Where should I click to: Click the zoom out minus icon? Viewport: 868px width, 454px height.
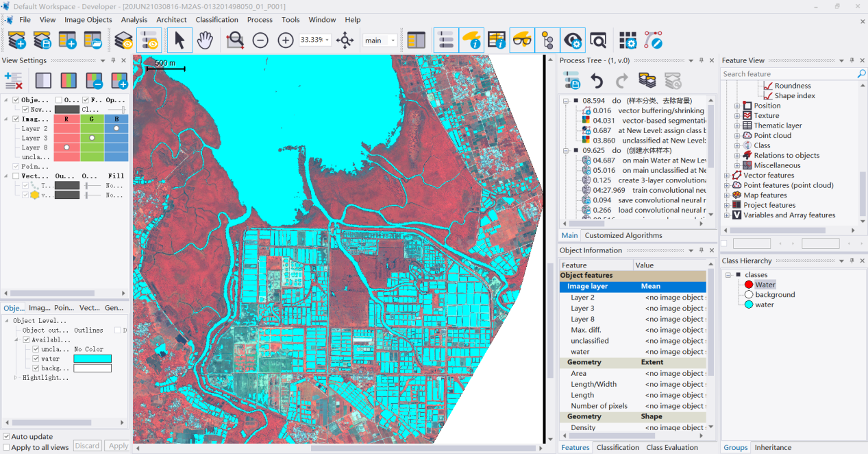[260, 40]
